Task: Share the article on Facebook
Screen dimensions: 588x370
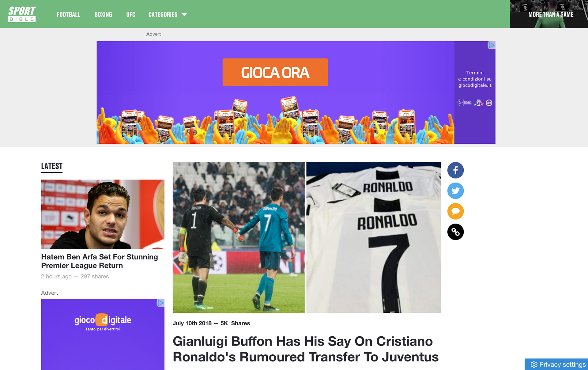Action: (455, 170)
